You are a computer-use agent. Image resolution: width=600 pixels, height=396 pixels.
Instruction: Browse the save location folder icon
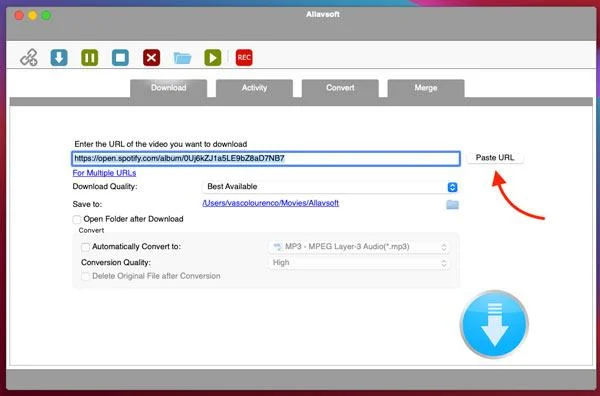[x=452, y=204]
